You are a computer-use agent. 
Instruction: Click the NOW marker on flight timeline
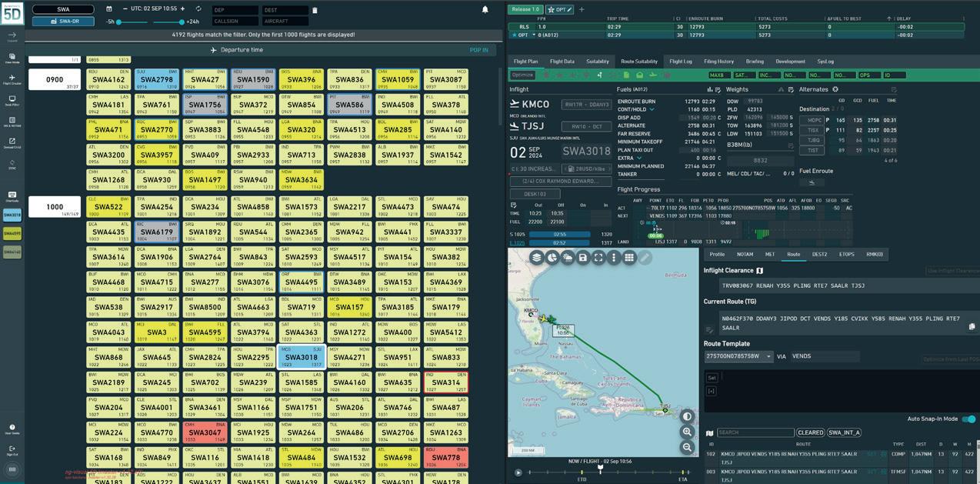[601, 468]
